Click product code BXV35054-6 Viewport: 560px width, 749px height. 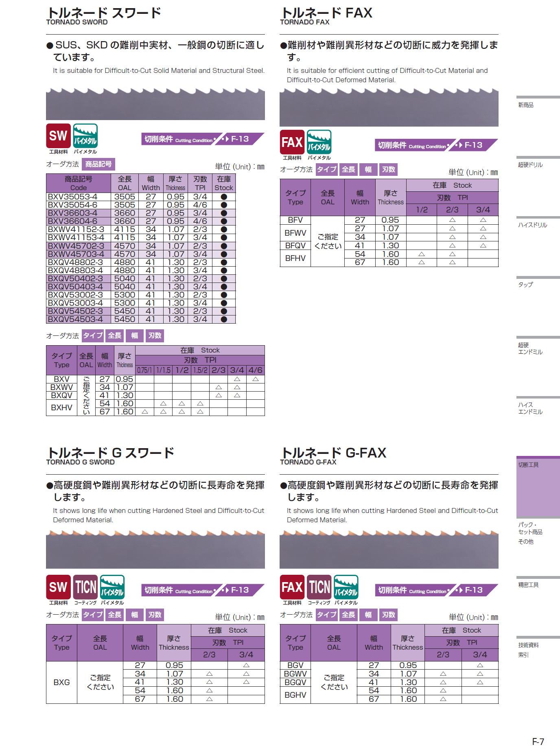79,205
